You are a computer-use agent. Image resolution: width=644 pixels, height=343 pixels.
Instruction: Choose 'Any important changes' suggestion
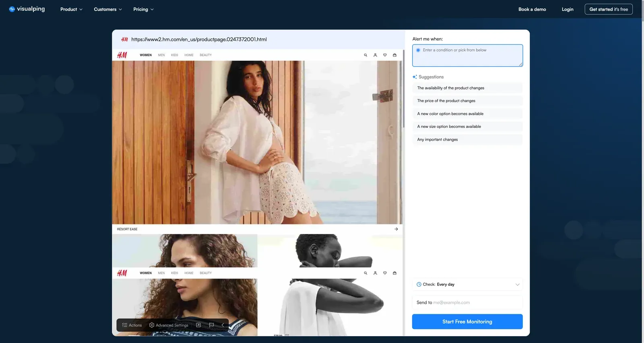pyautogui.click(x=467, y=139)
